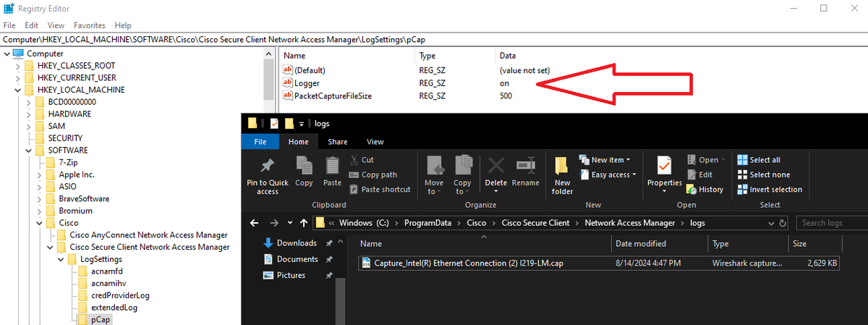Screen dimensions: 868x325
Task: Click Select all in ribbon
Action: click(x=759, y=160)
